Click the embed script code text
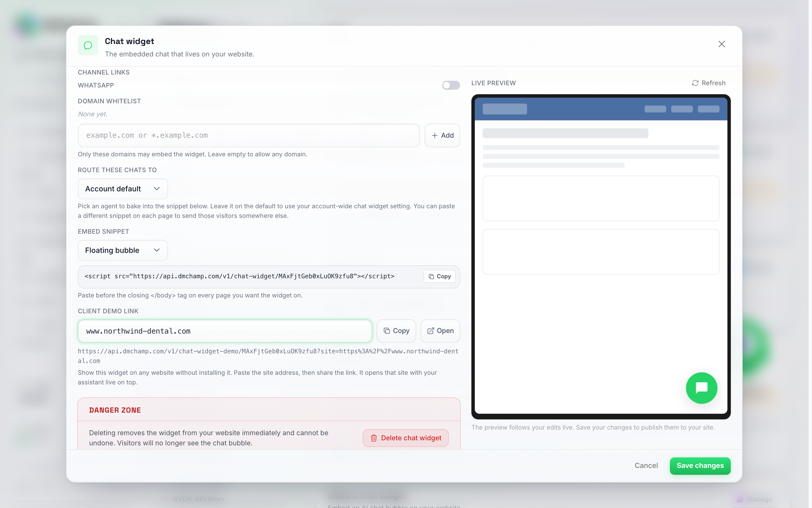This screenshot has width=812, height=508. point(240,276)
